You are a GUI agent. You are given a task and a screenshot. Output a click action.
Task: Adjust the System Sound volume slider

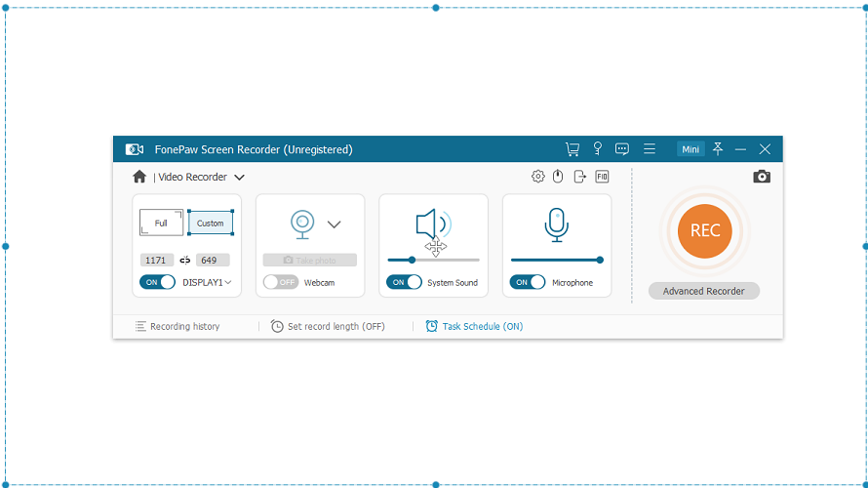pos(433,260)
